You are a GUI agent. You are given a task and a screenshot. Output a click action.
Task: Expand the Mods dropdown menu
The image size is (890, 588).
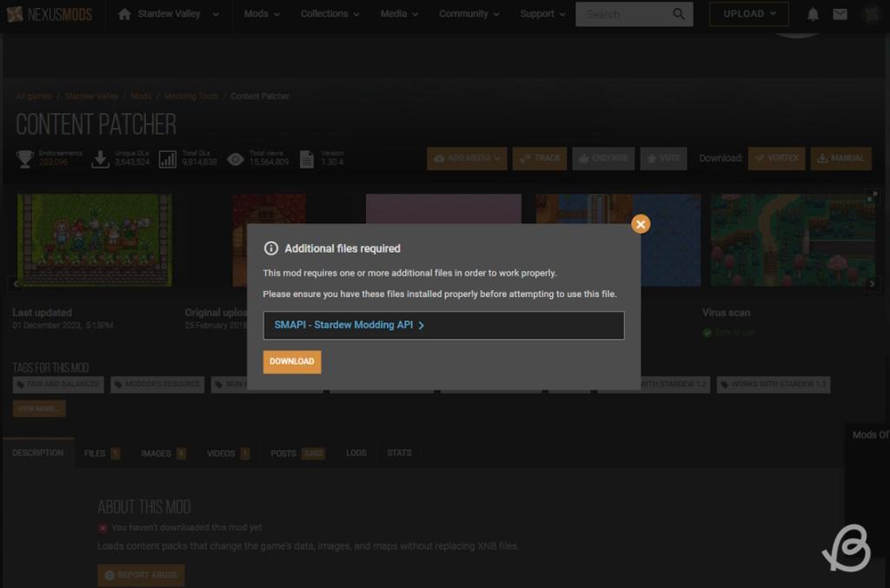[262, 14]
